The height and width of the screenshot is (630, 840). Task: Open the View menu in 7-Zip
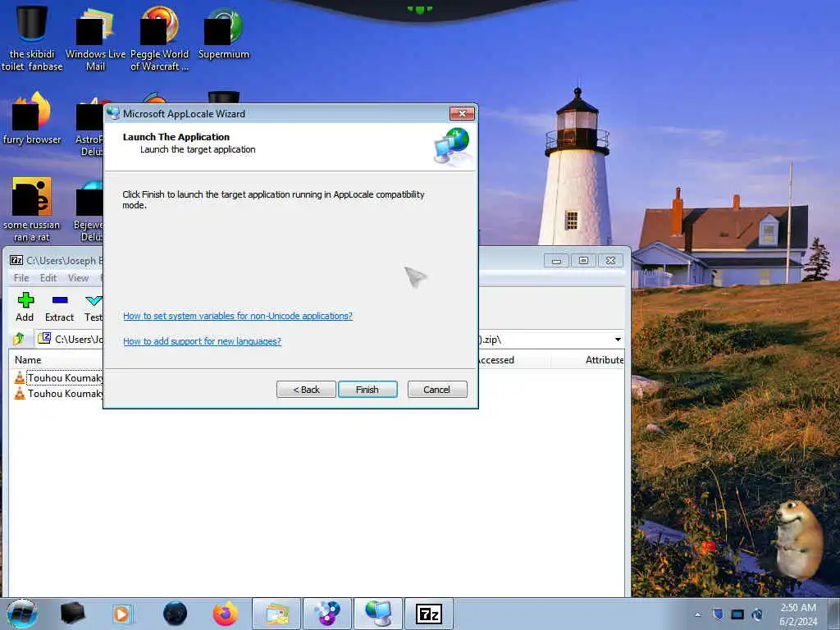pyautogui.click(x=78, y=278)
